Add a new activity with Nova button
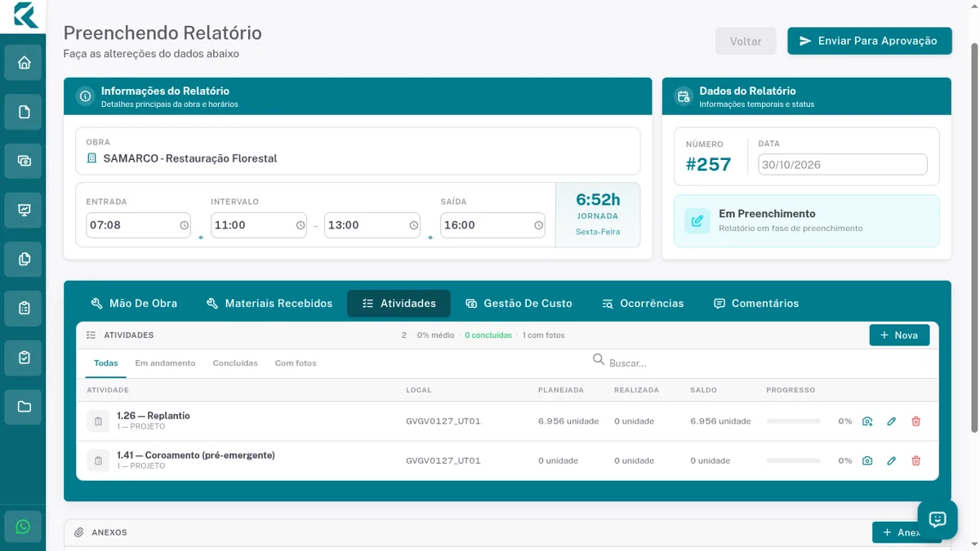Image resolution: width=980 pixels, height=551 pixels. pos(899,335)
